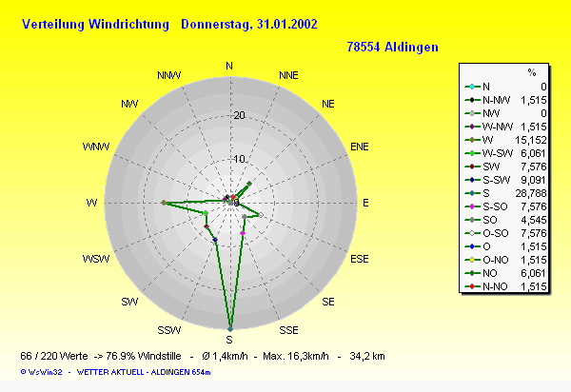Click the W data point on the chart

pyautogui.click(x=164, y=203)
